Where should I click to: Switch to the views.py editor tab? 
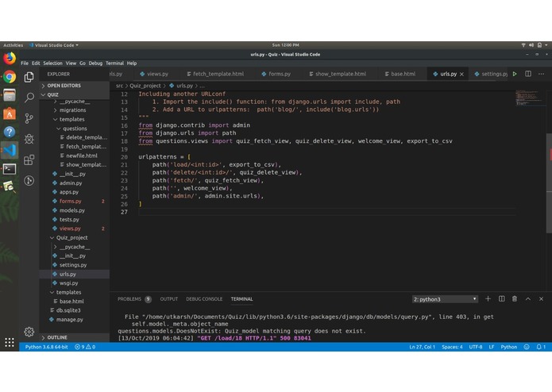(x=154, y=74)
